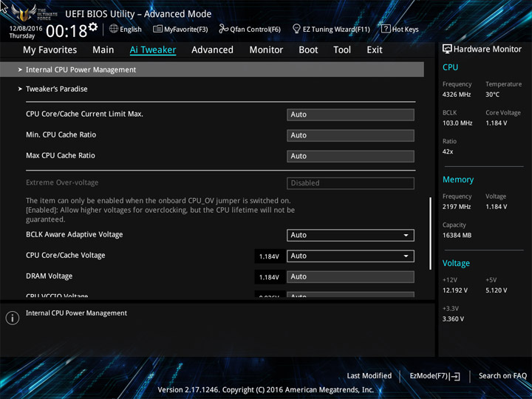The image size is (532, 399).
Task: Click the DRAM Voltage Auto field
Action: pos(350,277)
